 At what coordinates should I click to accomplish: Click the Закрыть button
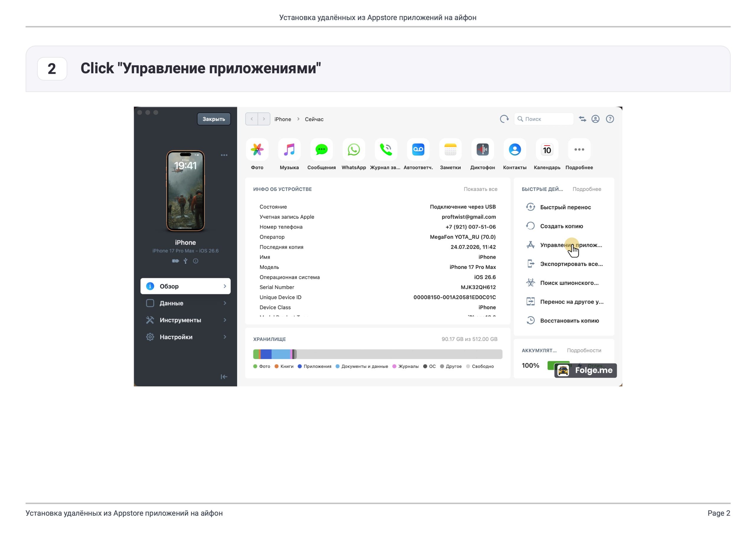(x=214, y=119)
